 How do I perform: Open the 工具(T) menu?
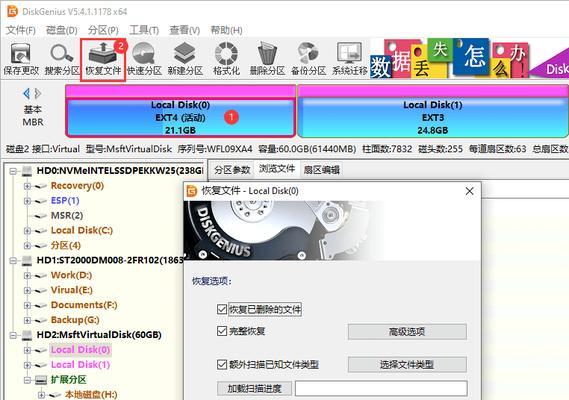pos(144,30)
